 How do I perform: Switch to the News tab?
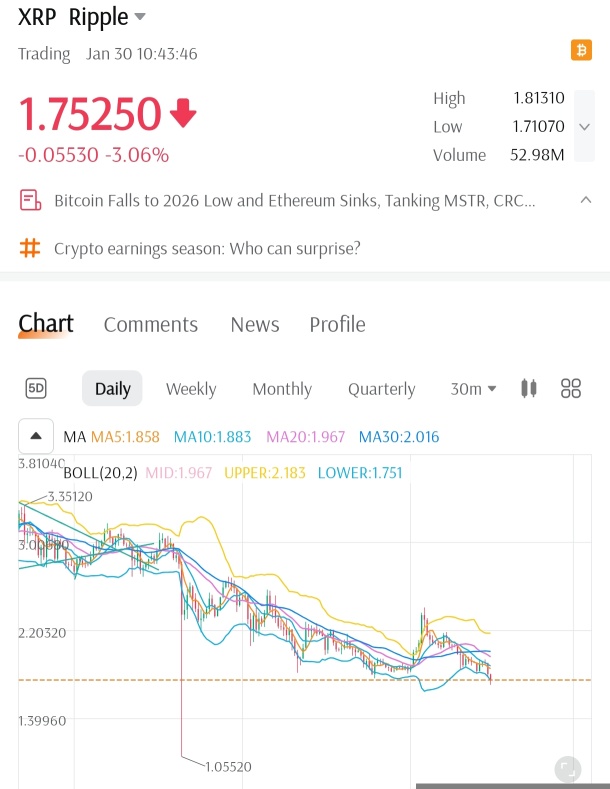255,325
